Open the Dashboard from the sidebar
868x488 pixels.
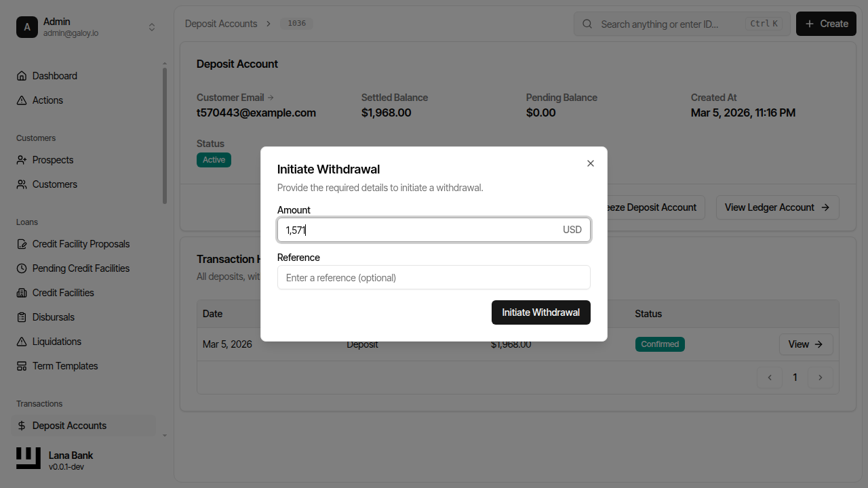click(x=54, y=75)
